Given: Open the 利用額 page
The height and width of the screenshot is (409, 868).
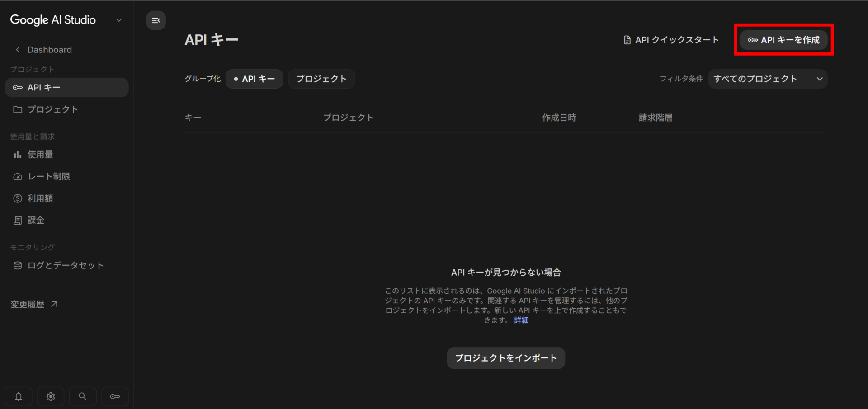Looking at the screenshot, I should tap(67, 198).
